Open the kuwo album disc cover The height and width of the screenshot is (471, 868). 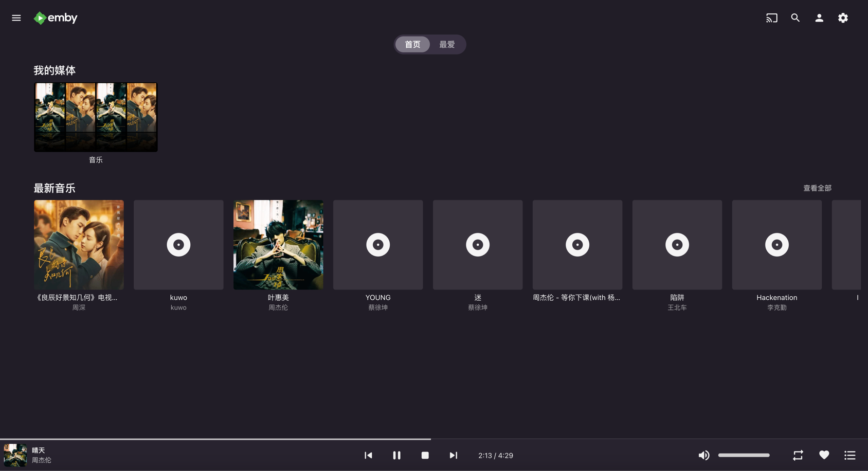coord(178,245)
